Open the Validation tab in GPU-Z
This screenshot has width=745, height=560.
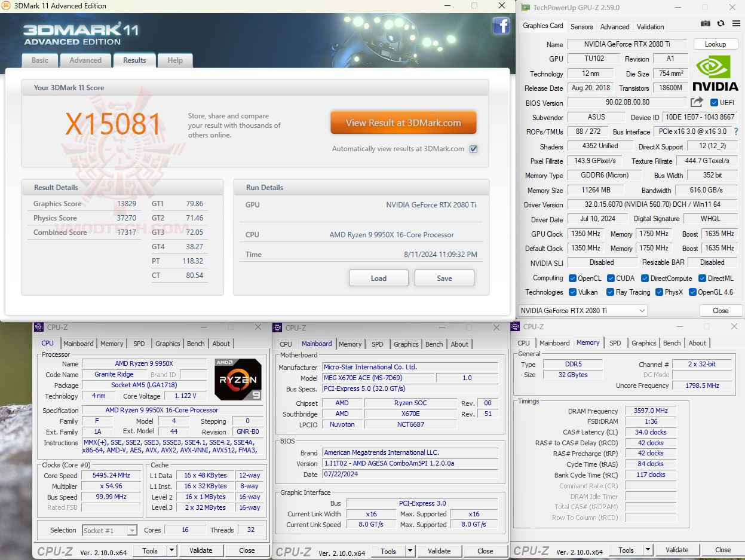point(650,27)
